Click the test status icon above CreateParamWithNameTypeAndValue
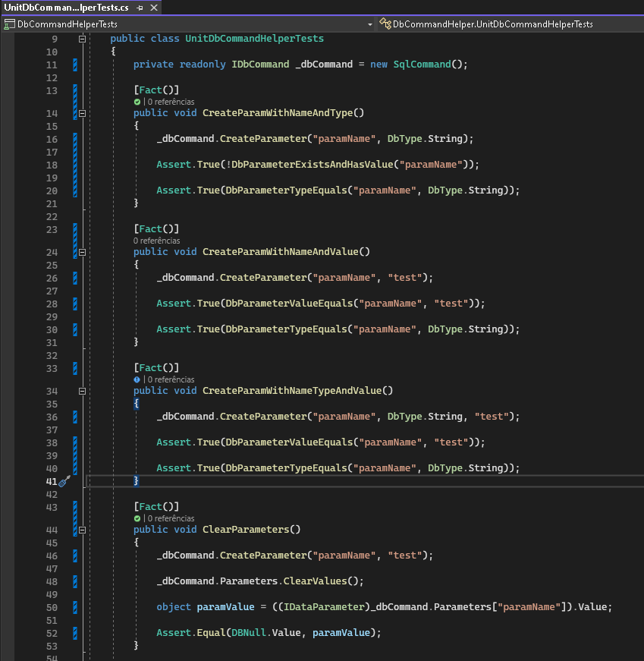This screenshot has width=644, height=661. pyautogui.click(x=137, y=379)
